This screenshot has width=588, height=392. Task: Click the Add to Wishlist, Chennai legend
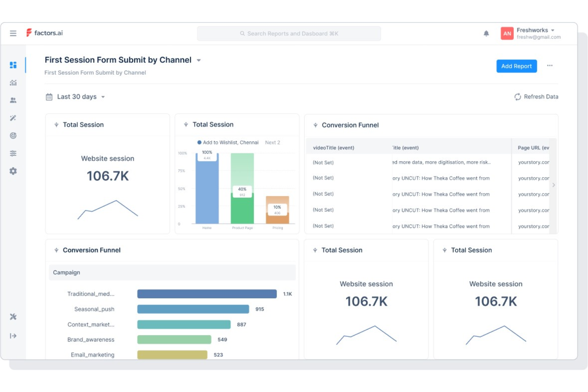pos(228,143)
